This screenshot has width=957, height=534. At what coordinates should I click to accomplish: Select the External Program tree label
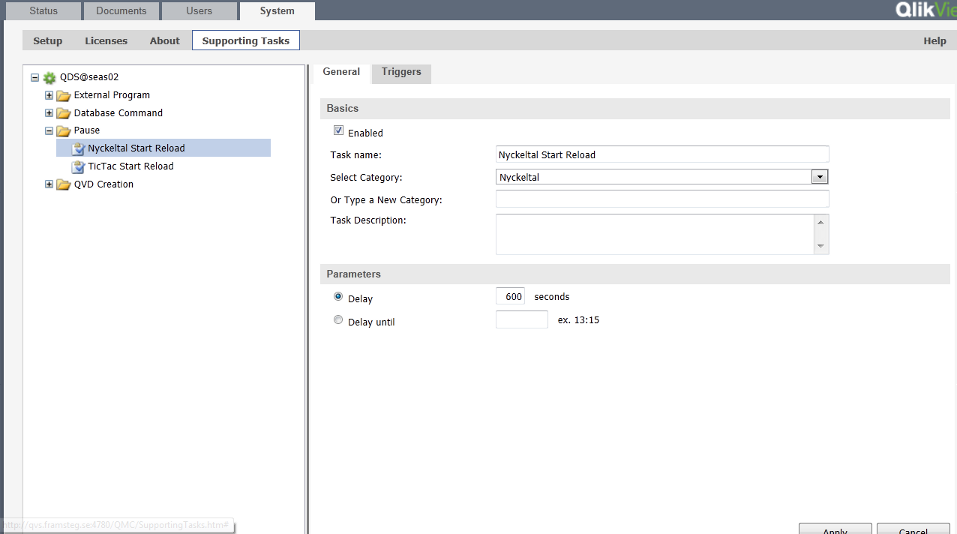click(112, 95)
